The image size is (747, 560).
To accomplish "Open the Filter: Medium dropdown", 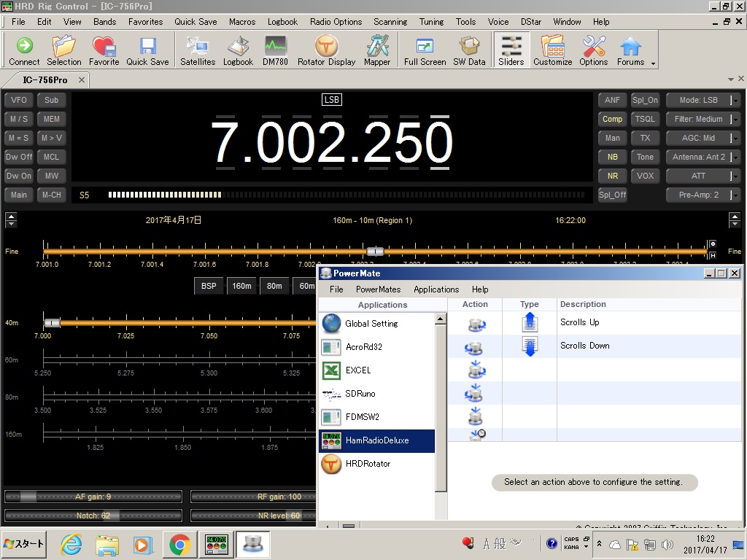I will [703, 119].
